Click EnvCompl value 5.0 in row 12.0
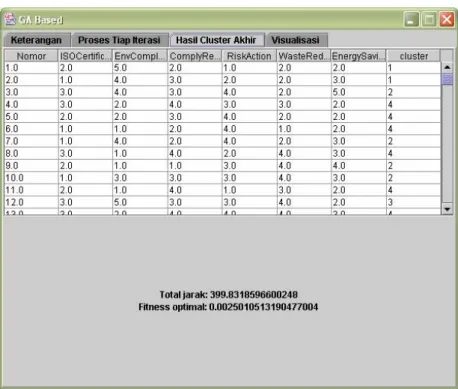Screen dimensions: 458x389 (140, 202)
